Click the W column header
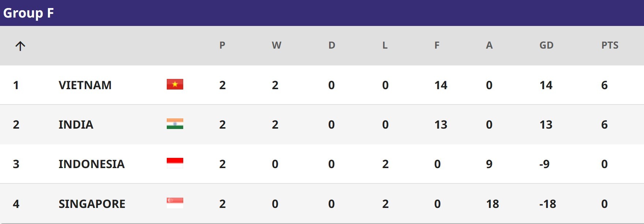The height and width of the screenshot is (224, 644). click(x=276, y=45)
